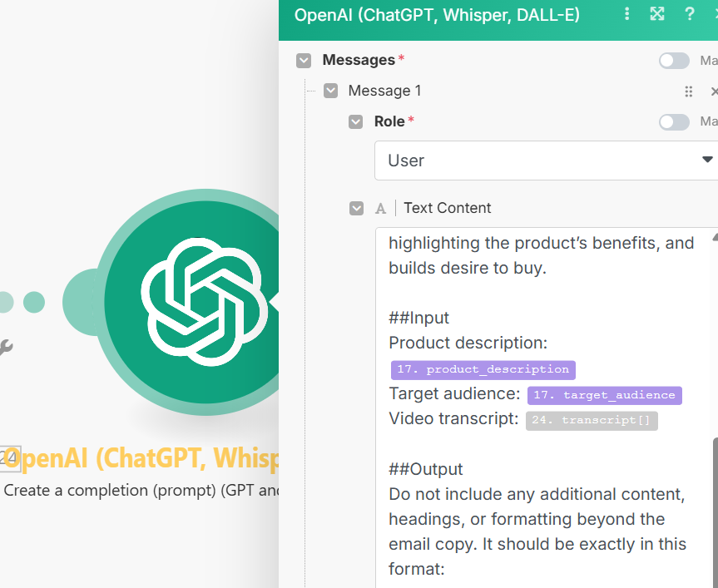Screen dimensions: 718x588
Task: Click the '##Output' heading text
Action: (x=425, y=469)
